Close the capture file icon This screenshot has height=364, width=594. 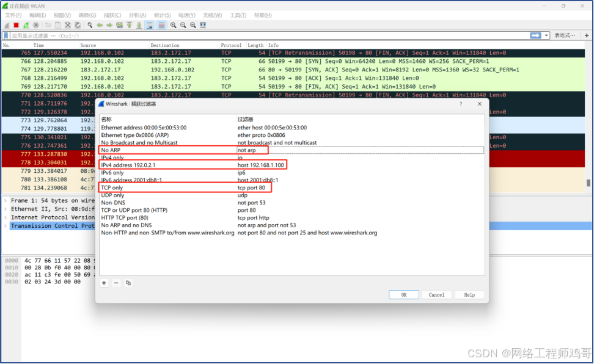(68, 26)
